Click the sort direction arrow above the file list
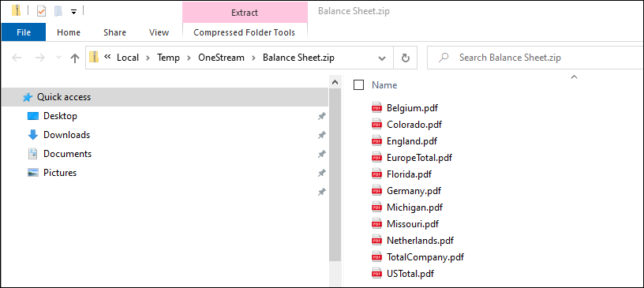This screenshot has height=288, width=644. point(575,77)
